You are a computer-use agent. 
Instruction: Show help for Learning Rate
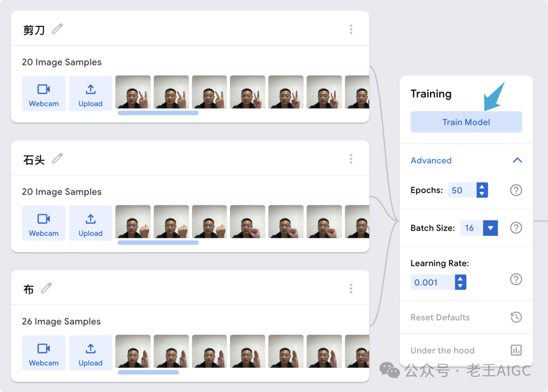tap(516, 279)
